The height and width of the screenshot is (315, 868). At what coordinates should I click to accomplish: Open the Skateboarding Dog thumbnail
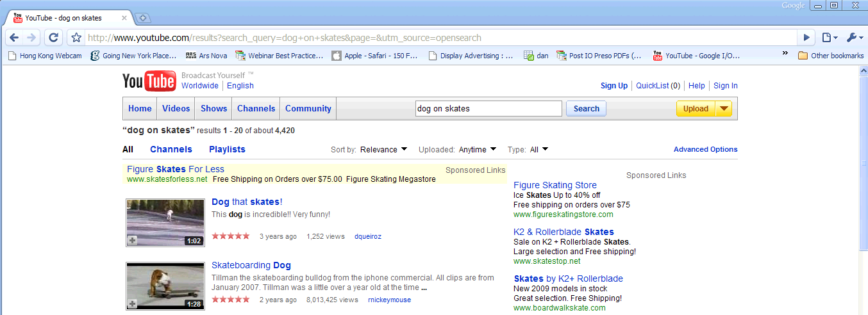165,286
